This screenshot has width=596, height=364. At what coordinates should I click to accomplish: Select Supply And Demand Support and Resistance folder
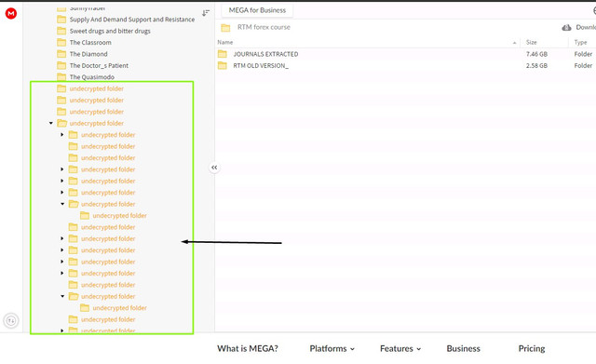click(132, 20)
